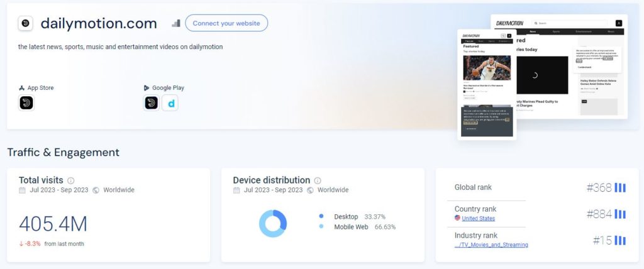Click the Country rank #884 value
The height and width of the screenshot is (269, 644).
(599, 214)
